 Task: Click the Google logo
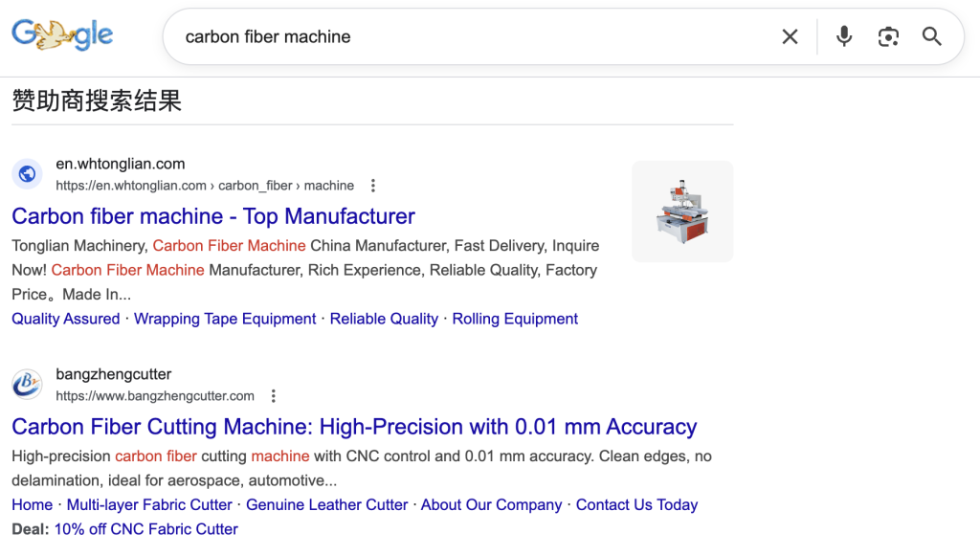click(62, 35)
